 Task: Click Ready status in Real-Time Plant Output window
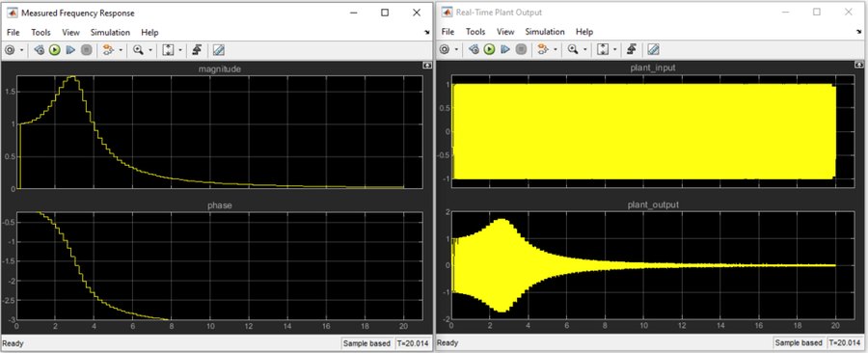(448, 343)
